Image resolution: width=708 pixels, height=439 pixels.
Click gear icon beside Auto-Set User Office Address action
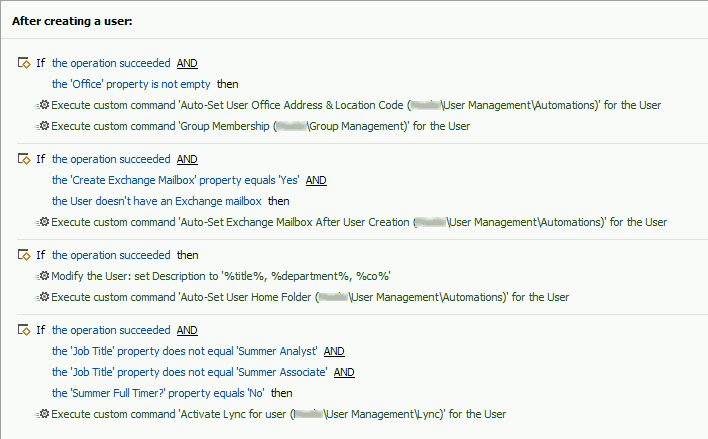(x=42, y=105)
